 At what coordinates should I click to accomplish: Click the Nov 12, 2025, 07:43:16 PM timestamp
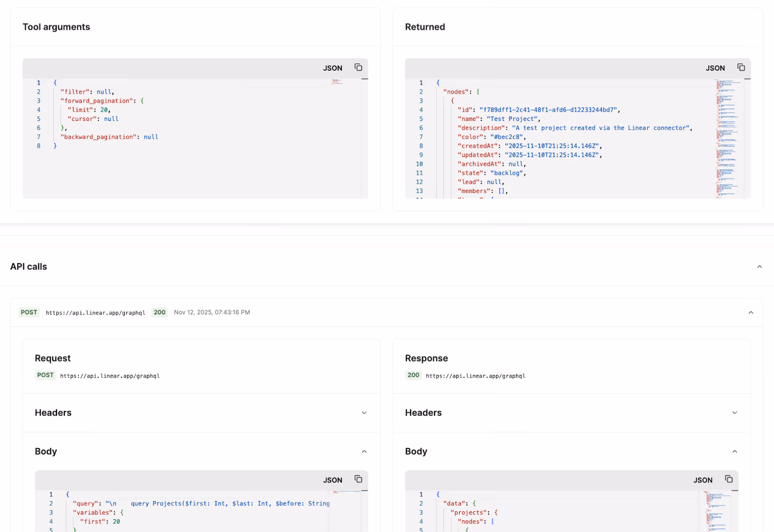(212, 312)
